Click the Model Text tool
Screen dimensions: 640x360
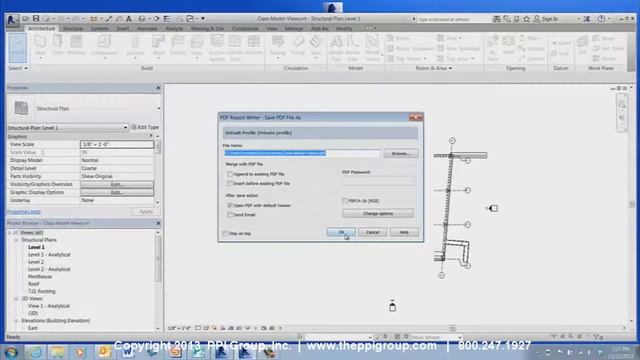336,48
